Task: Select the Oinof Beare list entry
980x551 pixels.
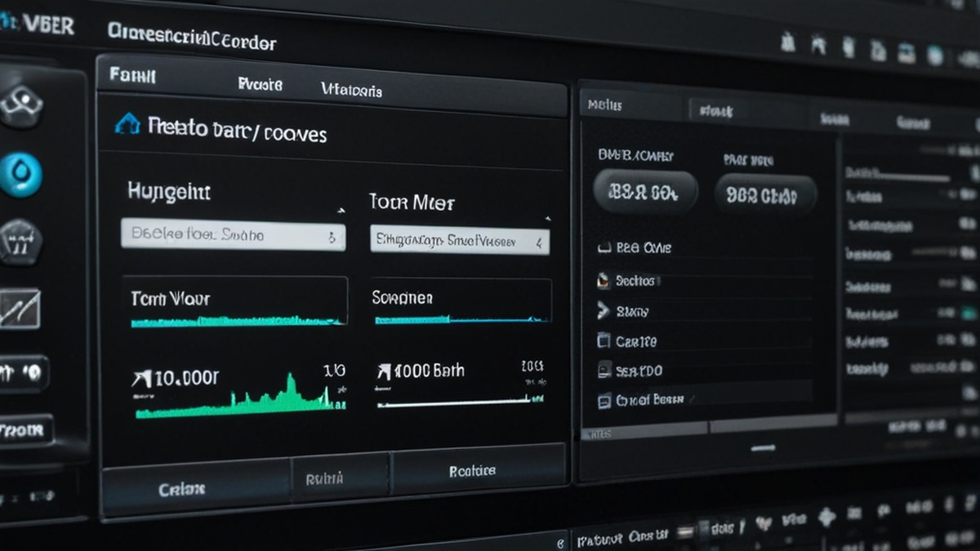Action: pos(648,401)
